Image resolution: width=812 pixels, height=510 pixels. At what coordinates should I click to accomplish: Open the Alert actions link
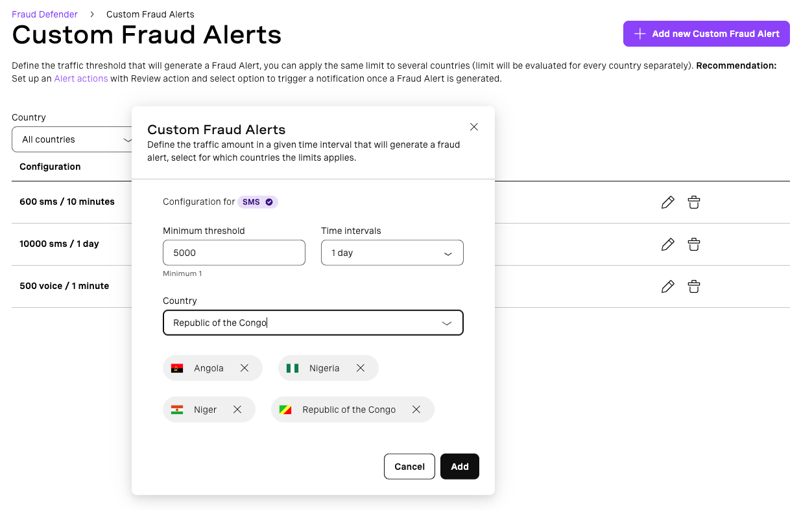(81, 78)
